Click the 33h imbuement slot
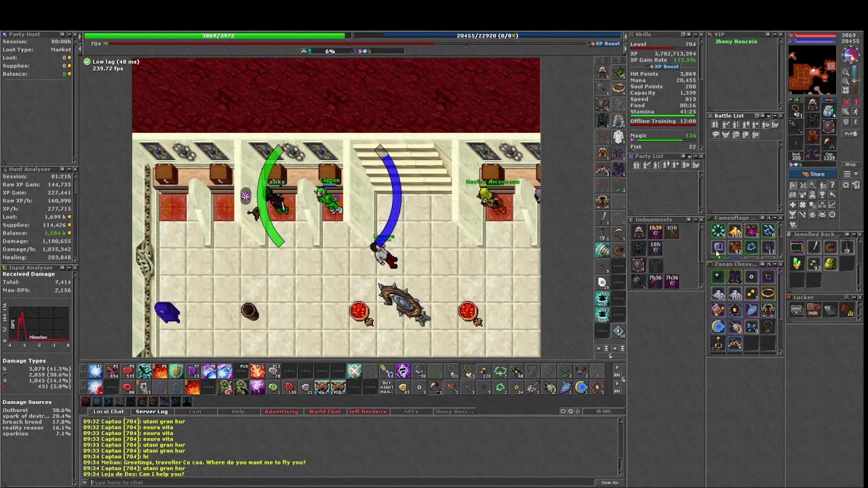 point(672,232)
